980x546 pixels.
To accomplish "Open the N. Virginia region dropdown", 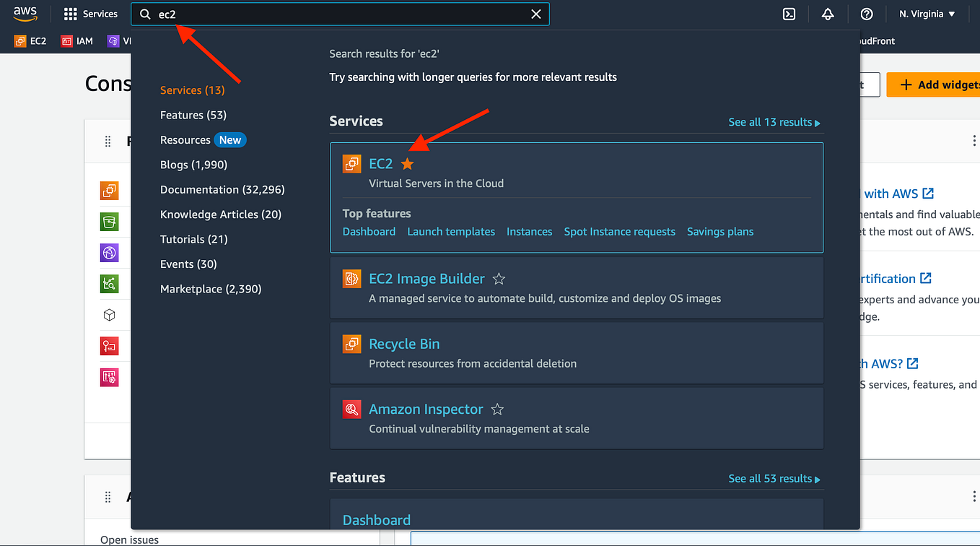I will pyautogui.click(x=926, y=13).
